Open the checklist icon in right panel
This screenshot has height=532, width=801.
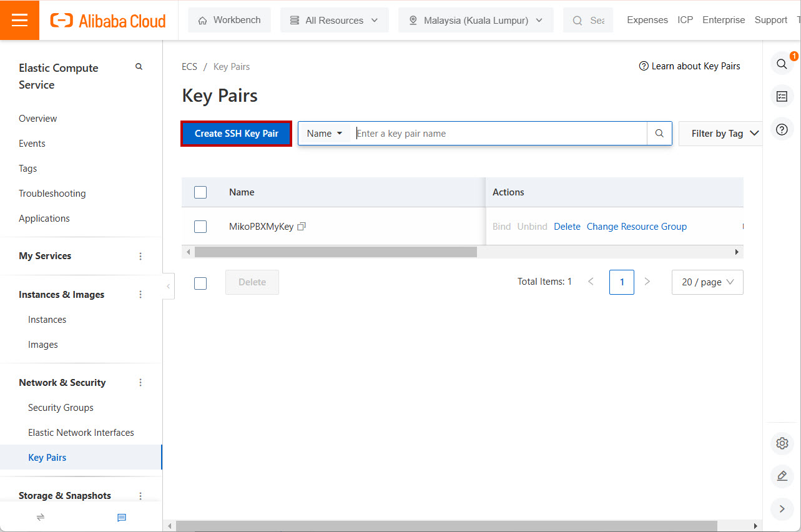tap(782, 97)
